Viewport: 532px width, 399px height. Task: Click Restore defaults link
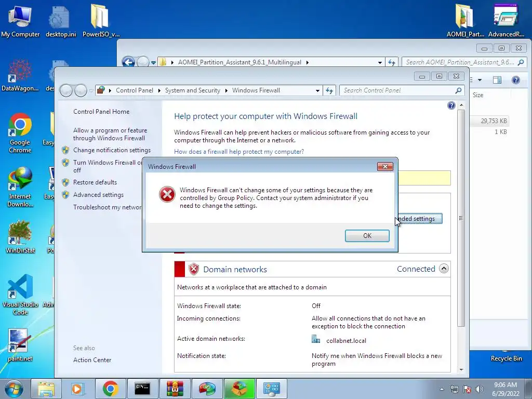tap(95, 182)
